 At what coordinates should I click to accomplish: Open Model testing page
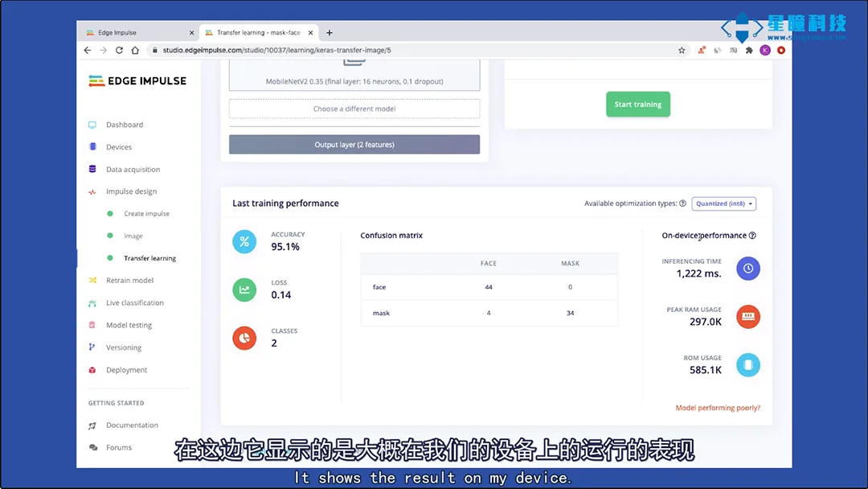pos(129,325)
